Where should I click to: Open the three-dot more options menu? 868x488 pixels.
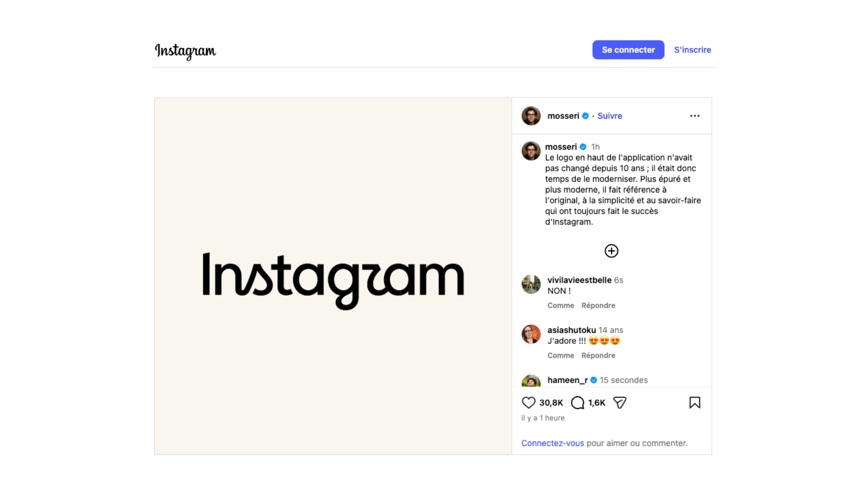tap(695, 116)
